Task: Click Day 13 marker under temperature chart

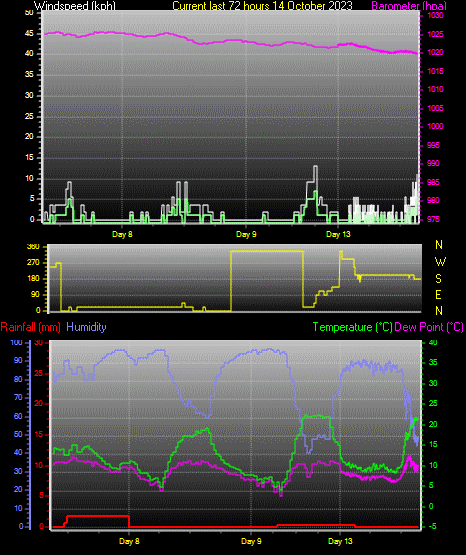Action: point(340,541)
